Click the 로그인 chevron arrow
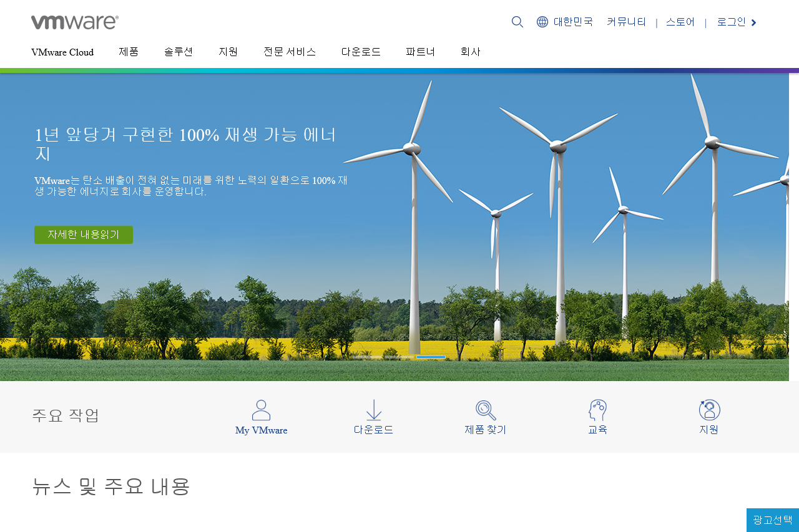799x532 pixels. [x=753, y=22]
